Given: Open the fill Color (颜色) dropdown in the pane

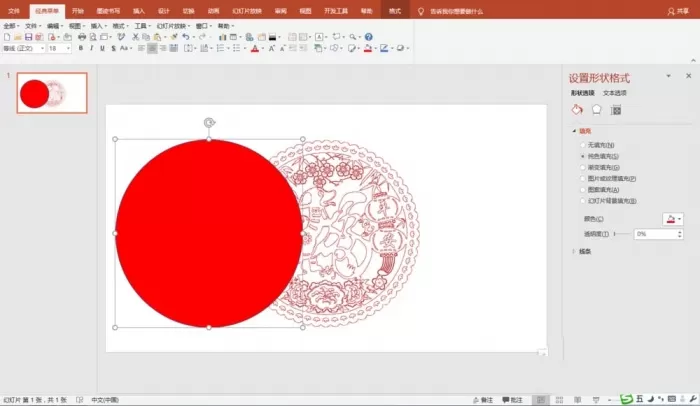Looking at the screenshot, I should click(x=673, y=219).
